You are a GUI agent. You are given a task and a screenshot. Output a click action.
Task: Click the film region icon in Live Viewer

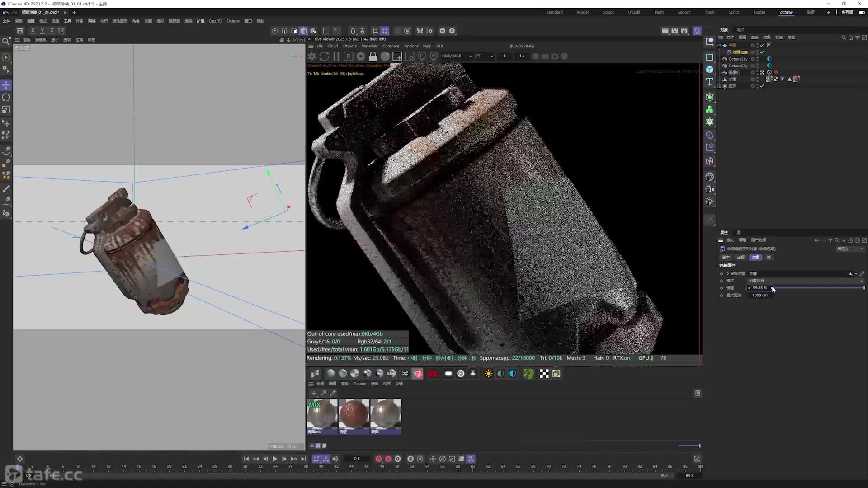410,56
